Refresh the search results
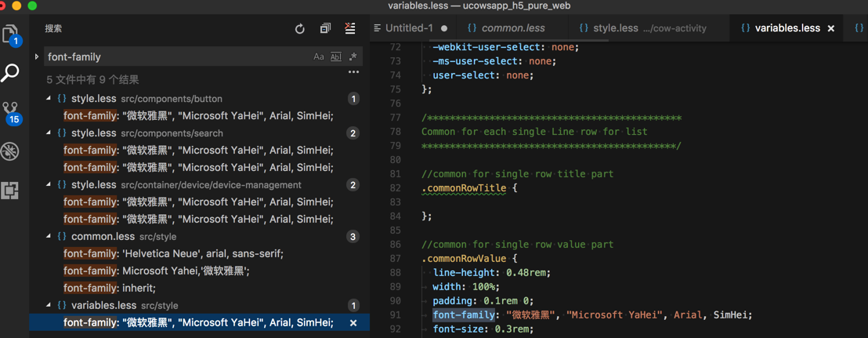Image resolution: width=868 pixels, height=338 pixels. (299, 29)
